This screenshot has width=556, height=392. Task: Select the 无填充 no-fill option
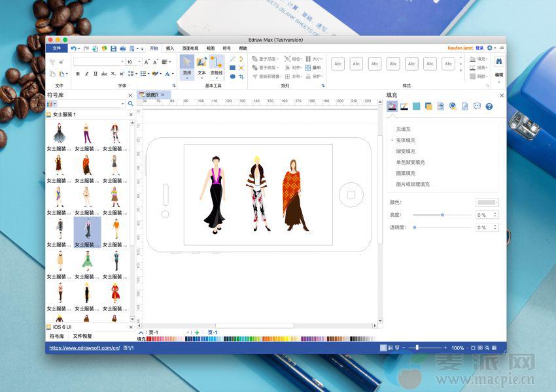click(x=404, y=129)
